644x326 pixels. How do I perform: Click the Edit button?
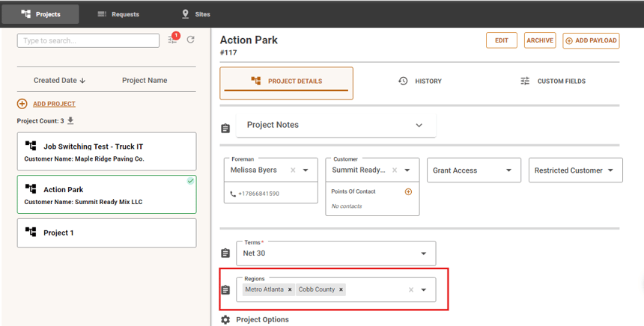[x=502, y=40]
